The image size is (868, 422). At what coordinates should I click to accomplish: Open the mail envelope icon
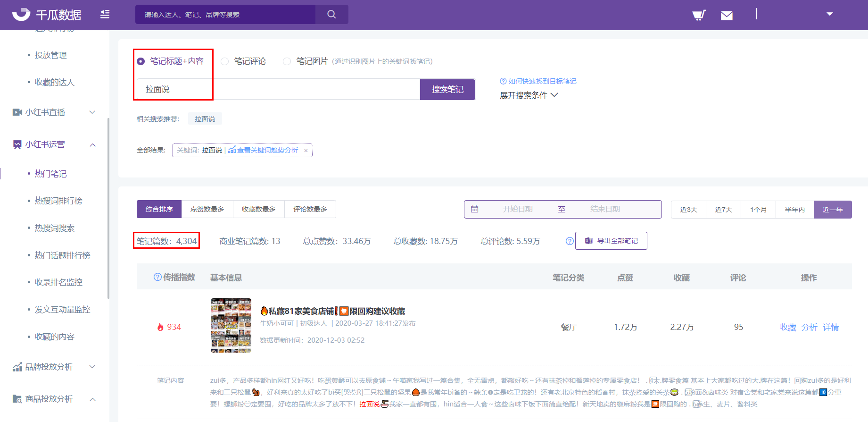click(x=727, y=16)
